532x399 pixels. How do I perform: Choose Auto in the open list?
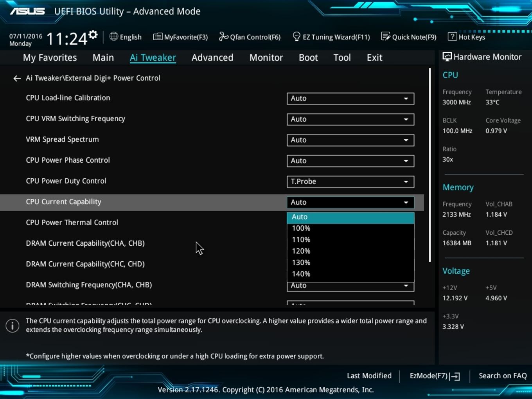(350, 217)
